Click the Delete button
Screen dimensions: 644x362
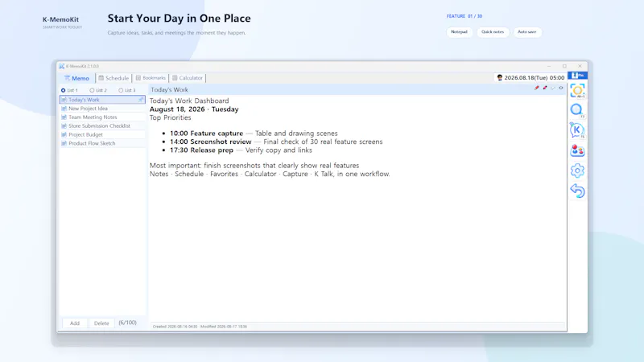pos(101,323)
